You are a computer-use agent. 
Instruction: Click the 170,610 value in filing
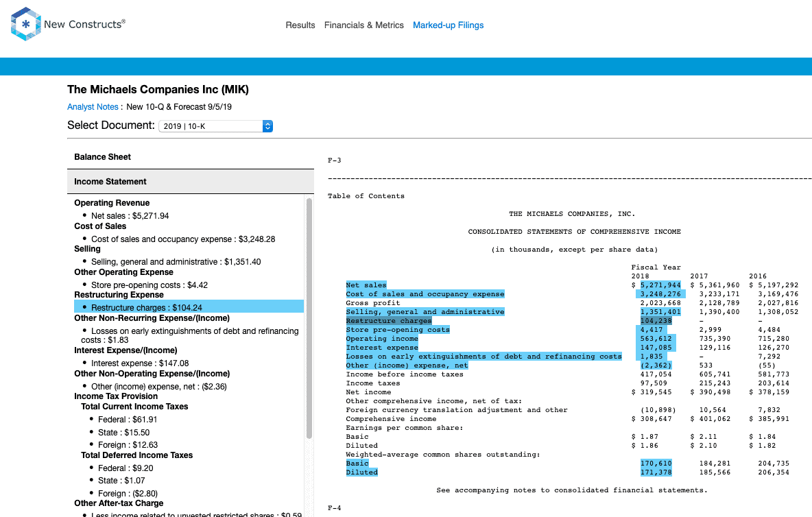click(656, 464)
